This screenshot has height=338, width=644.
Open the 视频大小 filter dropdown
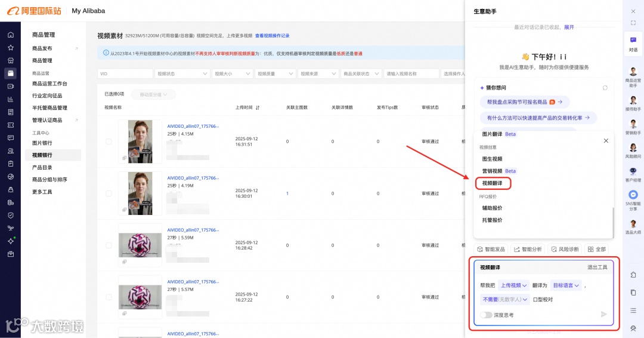pos(232,73)
